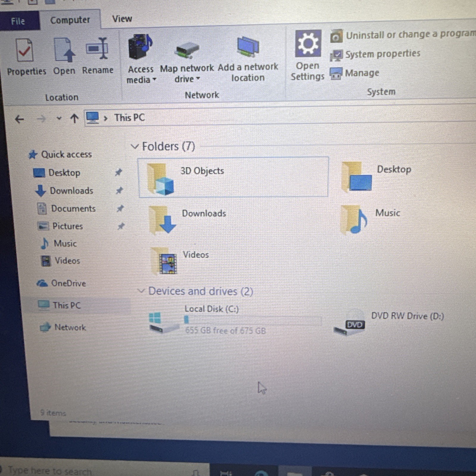This screenshot has height=476, width=476.
Task: Select Downloads in the Quick access list
Action: coord(64,191)
